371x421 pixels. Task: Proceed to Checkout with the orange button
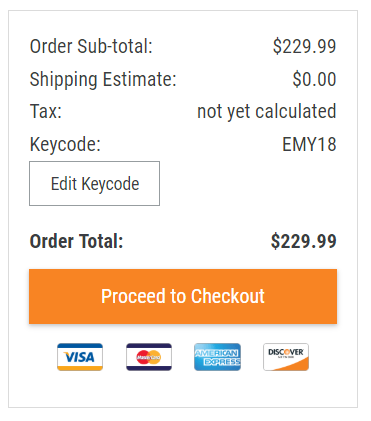(x=183, y=296)
